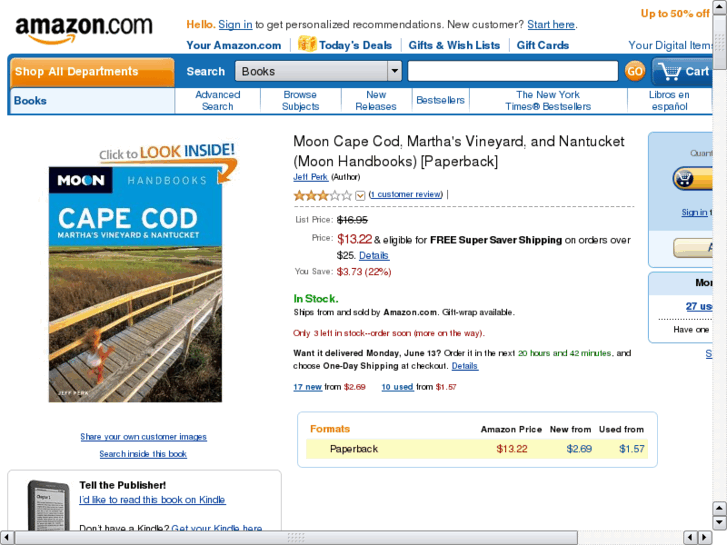Image resolution: width=727 pixels, height=545 pixels.
Task: Open the 1 customer review link
Action: pyautogui.click(x=406, y=194)
